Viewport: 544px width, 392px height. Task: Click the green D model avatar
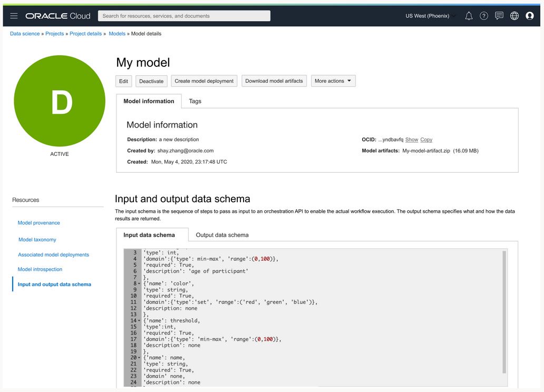[60, 101]
